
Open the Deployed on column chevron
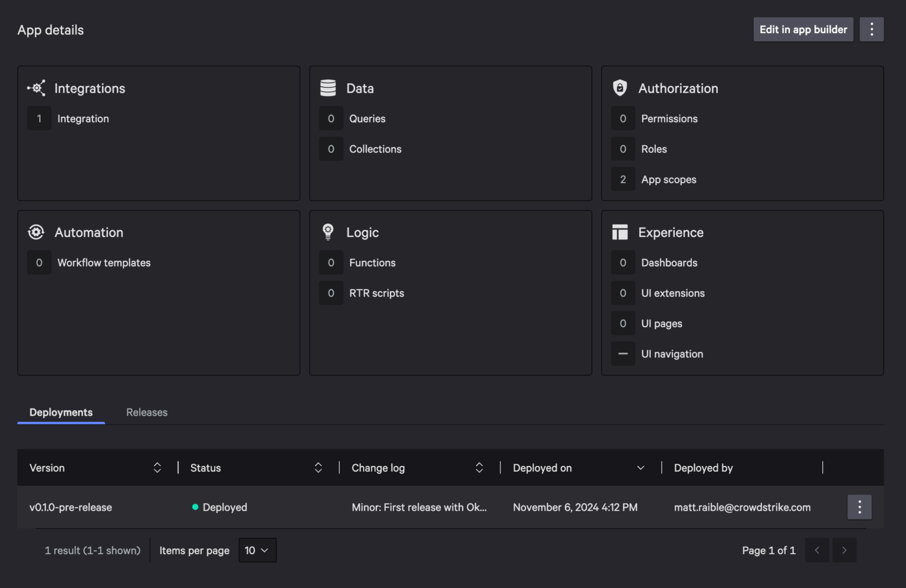(641, 467)
